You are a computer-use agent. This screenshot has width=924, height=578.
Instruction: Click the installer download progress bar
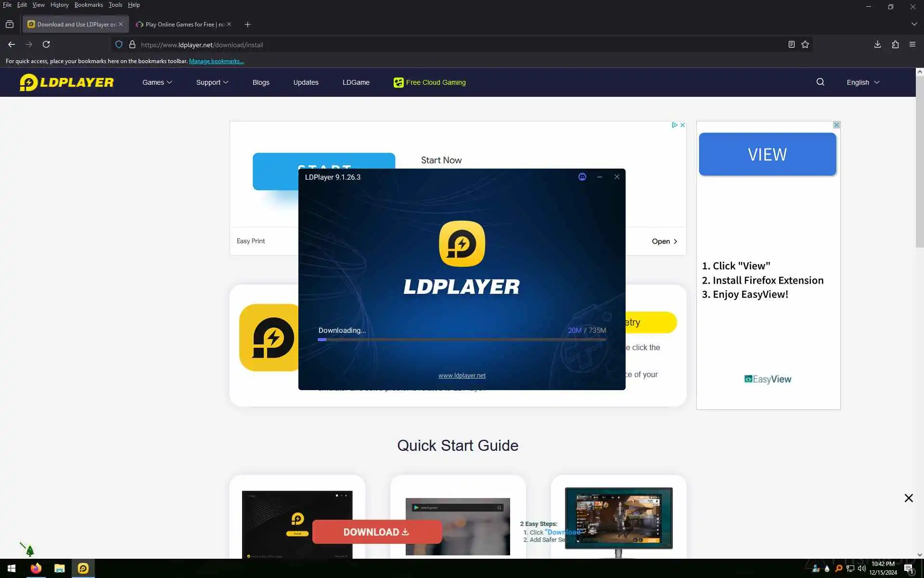pos(462,340)
